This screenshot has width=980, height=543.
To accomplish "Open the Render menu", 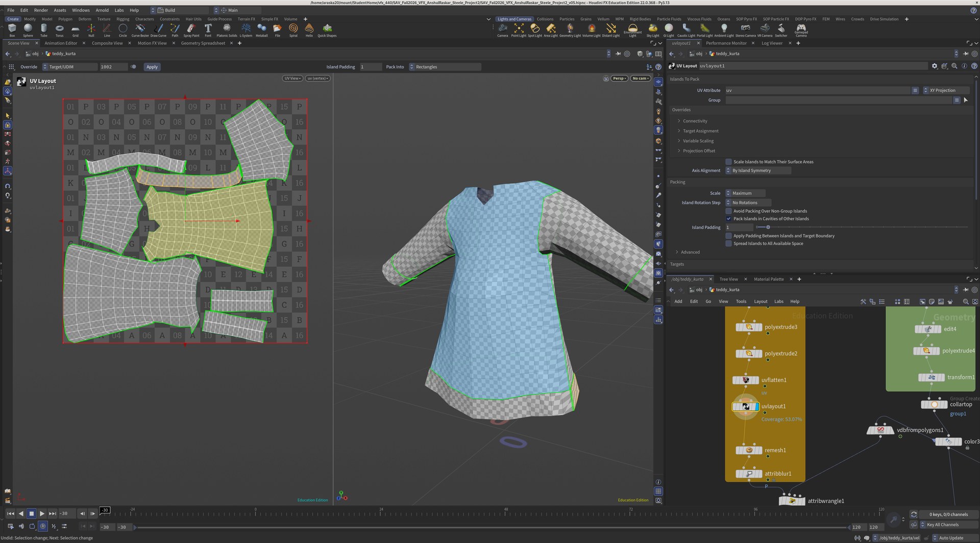I will tap(41, 10).
